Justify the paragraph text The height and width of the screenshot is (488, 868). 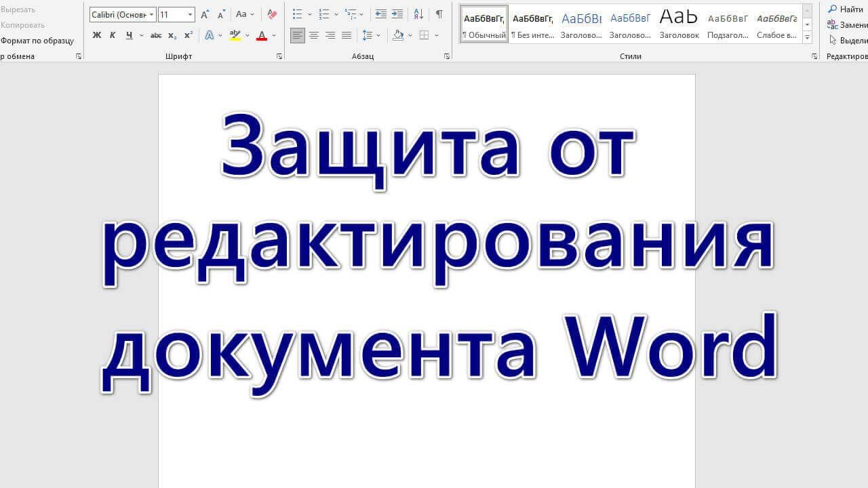coord(347,35)
